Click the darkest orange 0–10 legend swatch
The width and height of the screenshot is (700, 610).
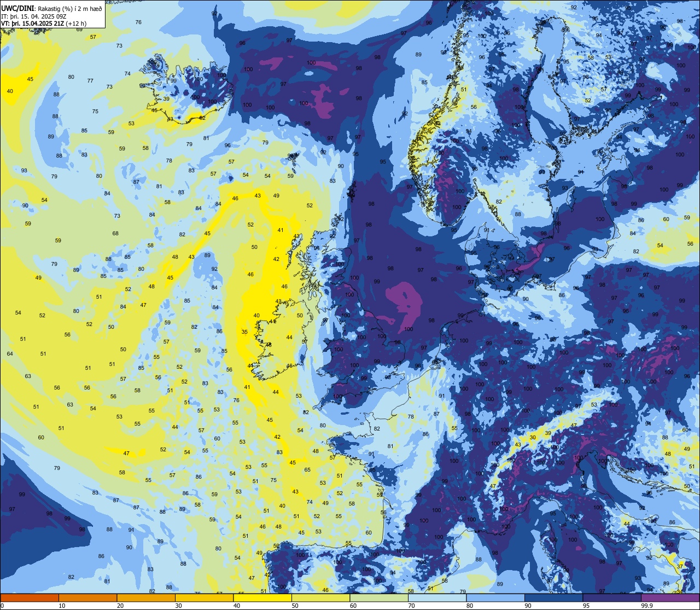click(30, 597)
